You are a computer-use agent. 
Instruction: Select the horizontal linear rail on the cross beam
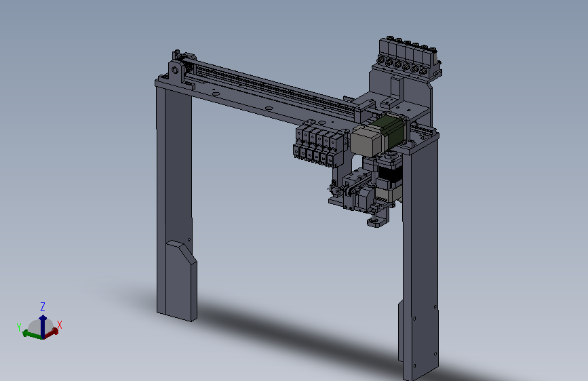[274, 87]
